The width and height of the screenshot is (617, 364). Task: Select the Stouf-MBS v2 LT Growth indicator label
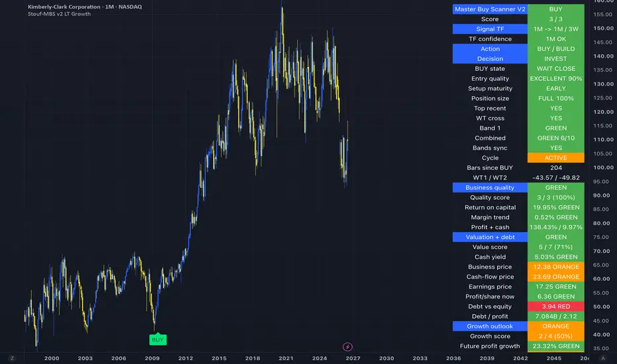click(59, 14)
